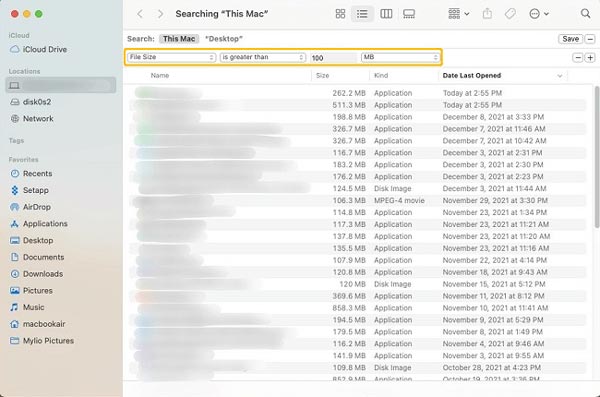Viewport: 600px width, 397px height.
Task: Sort by the Name column
Action: point(160,75)
